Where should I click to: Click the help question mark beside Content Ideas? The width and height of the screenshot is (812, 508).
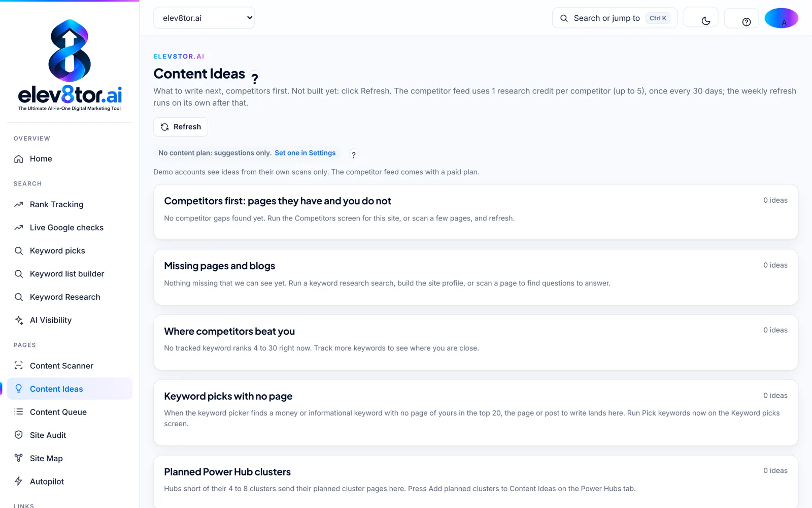click(x=255, y=78)
